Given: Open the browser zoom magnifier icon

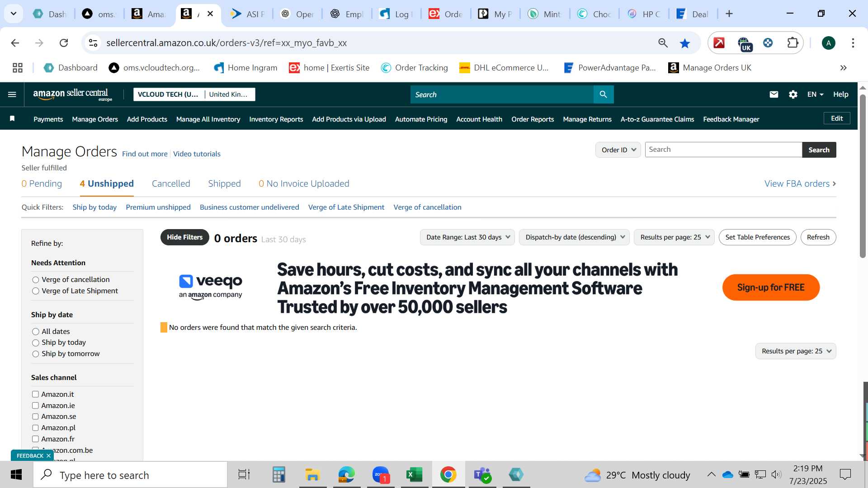Looking at the screenshot, I should click(x=663, y=43).
